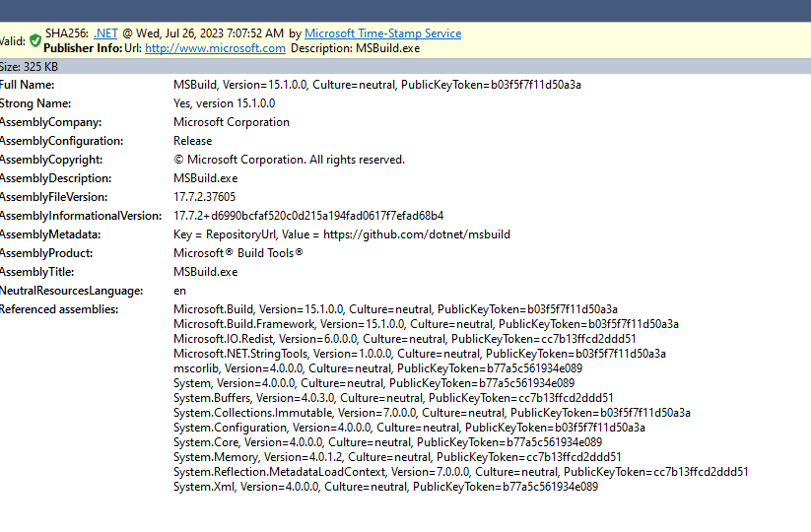Click the Microsoft.Build referenced assembly line
The image size is (811, 532).
pos(395,309)
